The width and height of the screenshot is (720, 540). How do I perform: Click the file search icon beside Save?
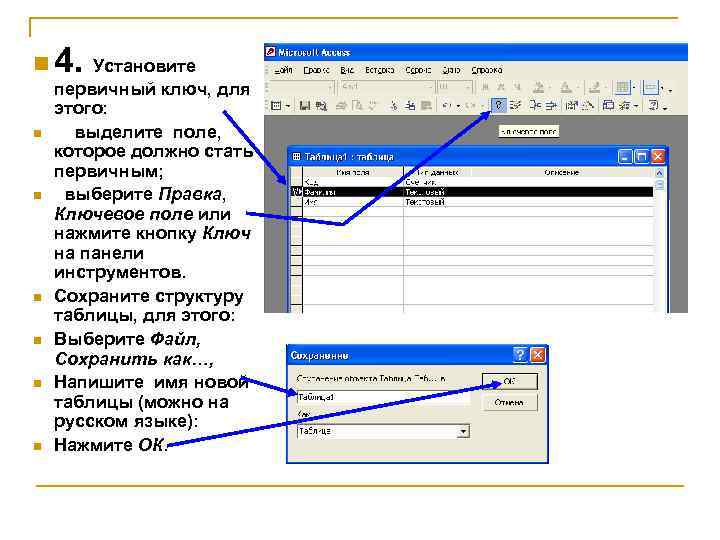[x=321, y=106]
